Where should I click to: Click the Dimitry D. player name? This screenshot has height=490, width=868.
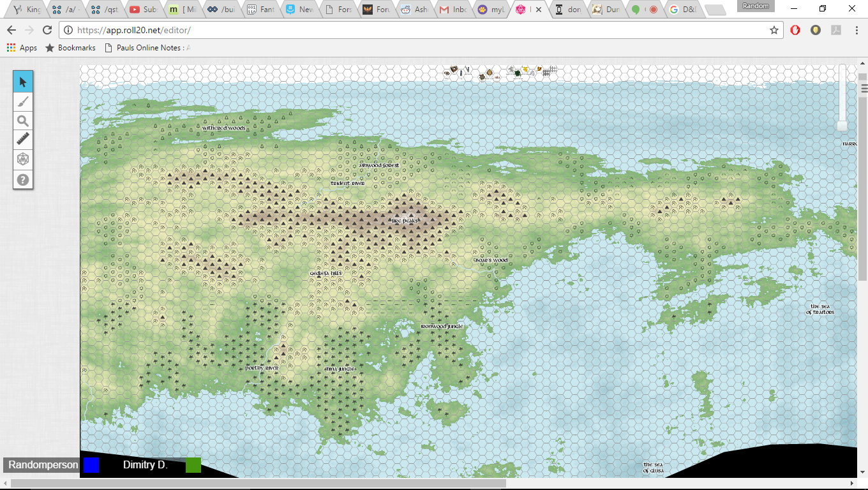[x=146, y=465]
